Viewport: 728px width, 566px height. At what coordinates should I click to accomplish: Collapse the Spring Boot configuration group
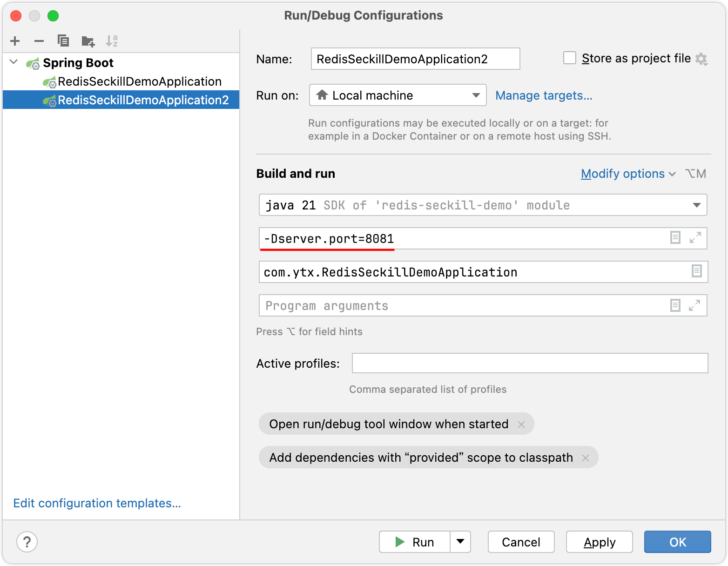tap(13, 62)
